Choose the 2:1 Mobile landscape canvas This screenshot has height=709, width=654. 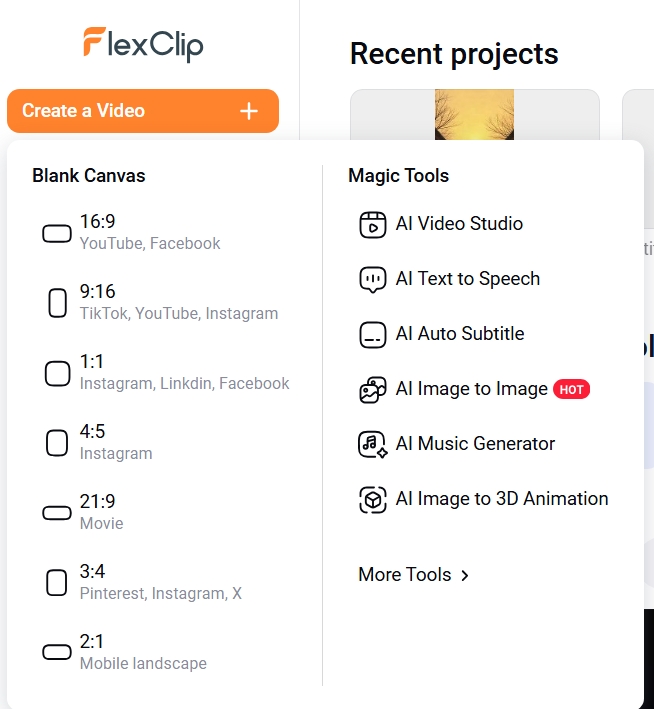coord(143,652)
